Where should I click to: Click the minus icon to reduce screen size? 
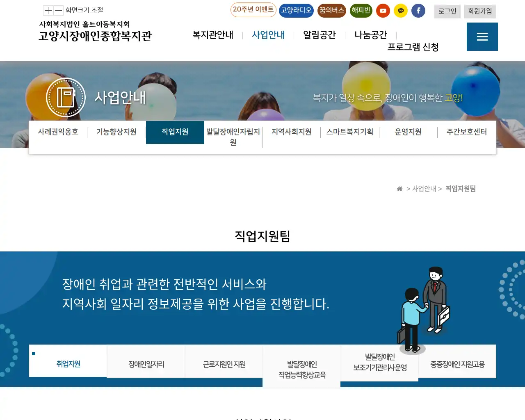[x=58, y=10]
